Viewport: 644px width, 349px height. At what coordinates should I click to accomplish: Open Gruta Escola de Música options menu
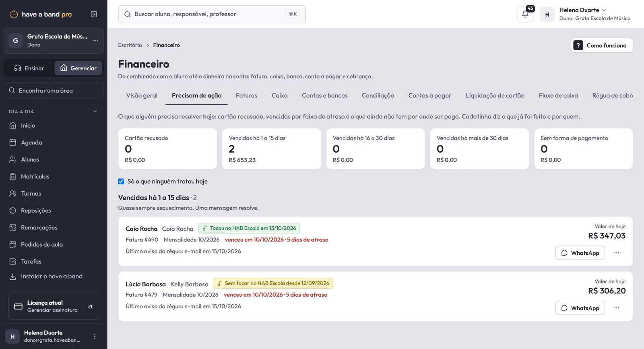coord(95,41)
